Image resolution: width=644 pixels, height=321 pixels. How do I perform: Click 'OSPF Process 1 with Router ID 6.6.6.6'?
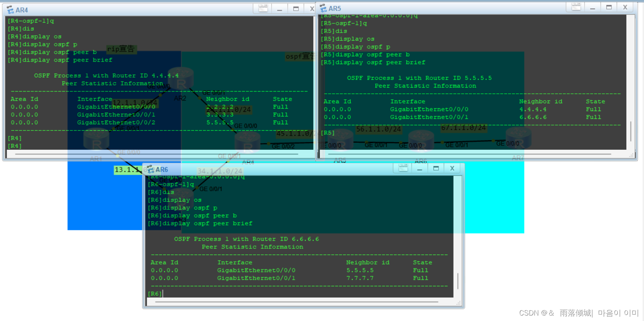[246, 239]
